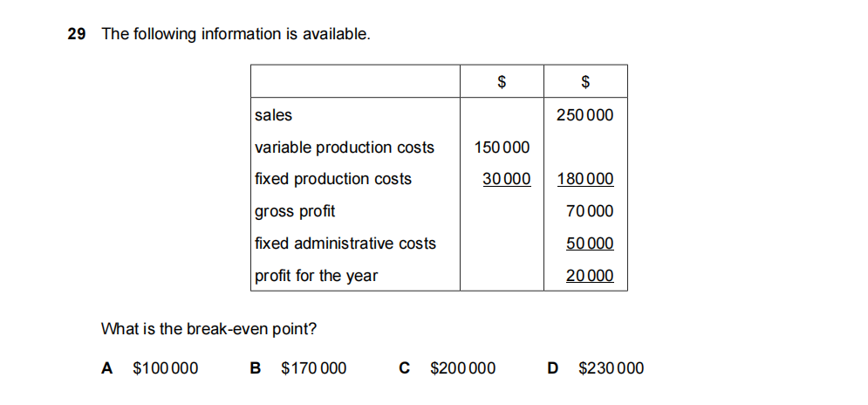Click the 'fixed administrative costs' label
868x405 pixels.
pyautogui.click(x=345, y=244)
